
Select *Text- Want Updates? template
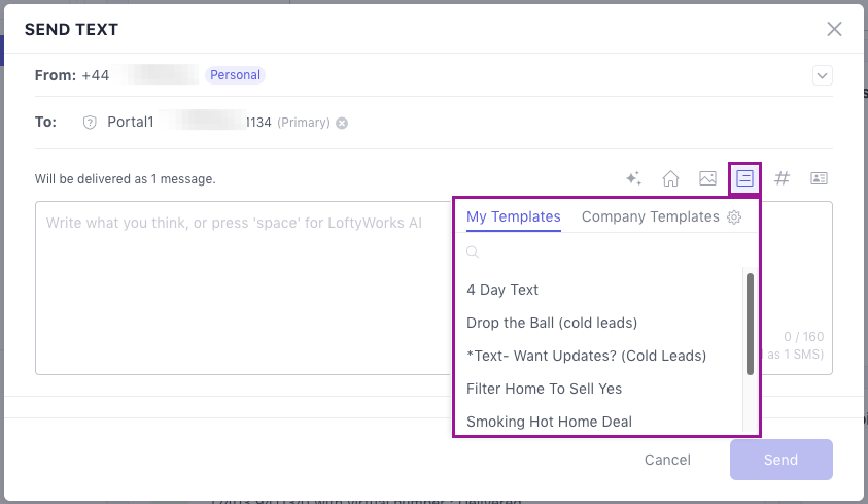(586, 356)
